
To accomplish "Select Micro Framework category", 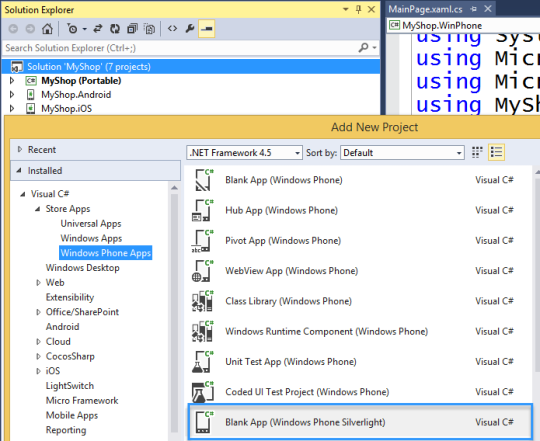I will (82, 400).
